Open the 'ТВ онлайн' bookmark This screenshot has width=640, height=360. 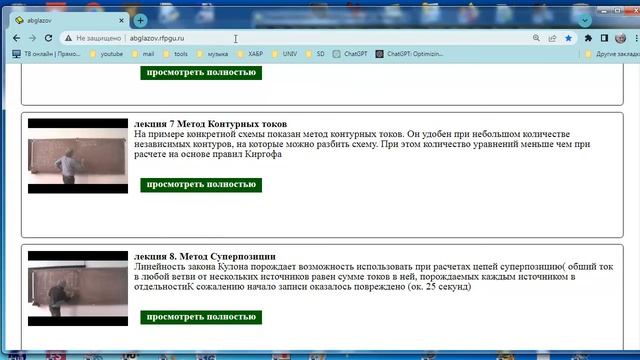pyautogui.click(x=47, y=54)
